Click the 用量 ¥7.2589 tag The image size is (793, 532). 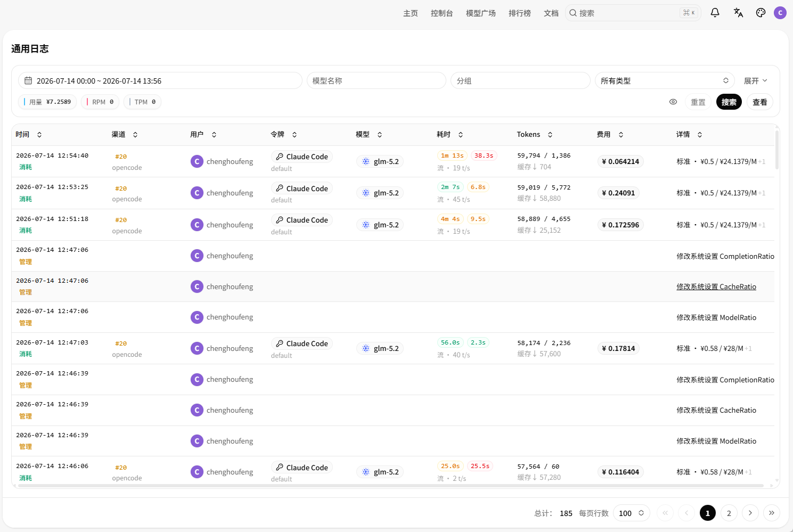coord(48,102)
